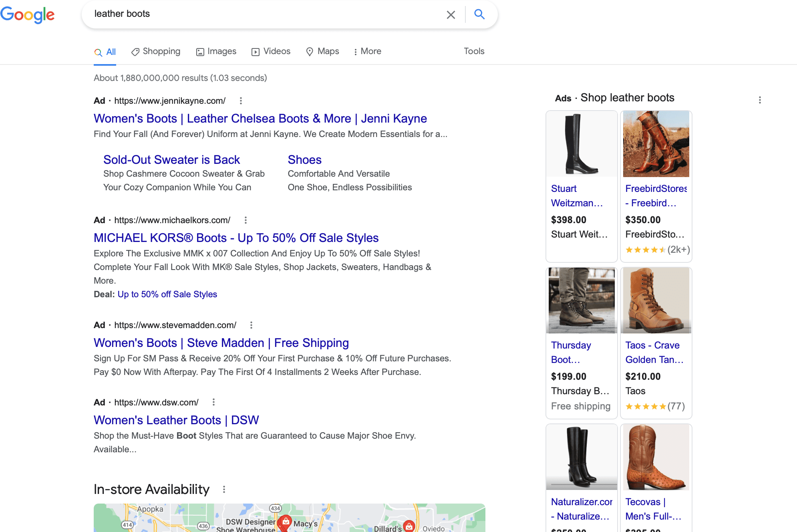Click into the leather boots search field
797x532 pixels.
click(264, 14)
